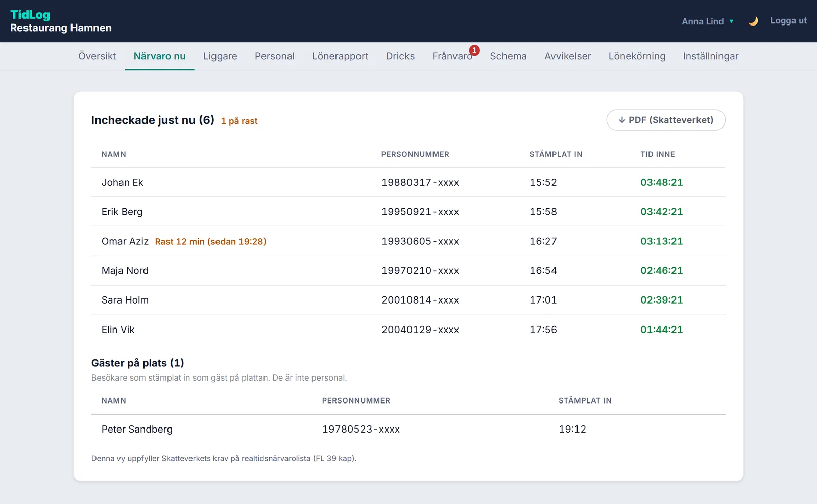Click guest Peter Sandberg name

coord(137,430)
